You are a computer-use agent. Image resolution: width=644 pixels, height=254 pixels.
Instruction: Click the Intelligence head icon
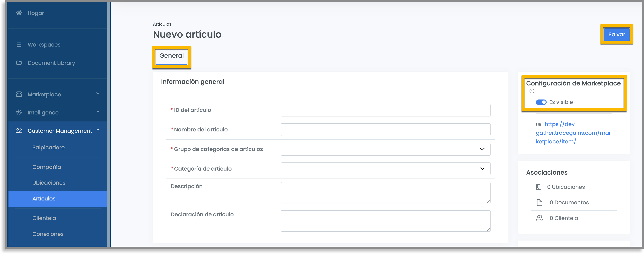(19, 112)
